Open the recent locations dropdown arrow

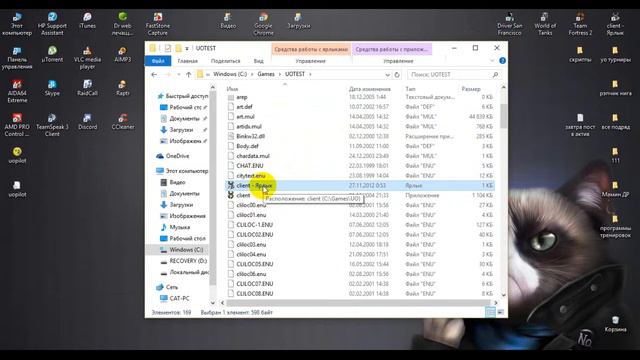[179, 75]
